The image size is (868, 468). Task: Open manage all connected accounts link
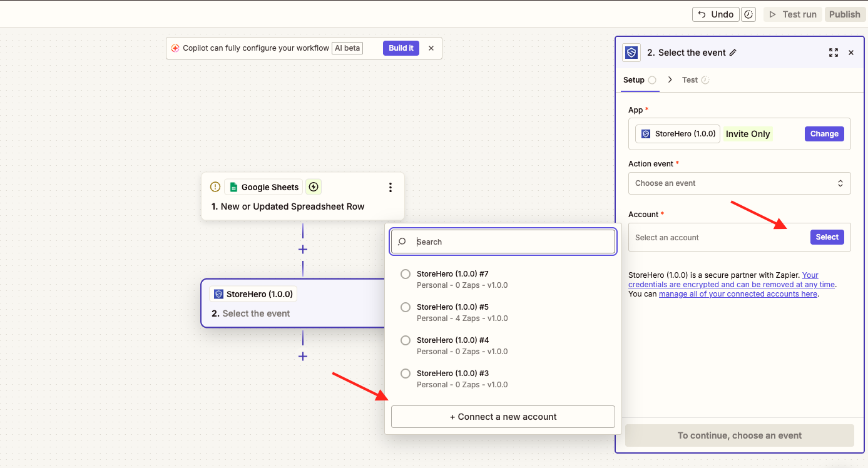click(x=738, y=294)
